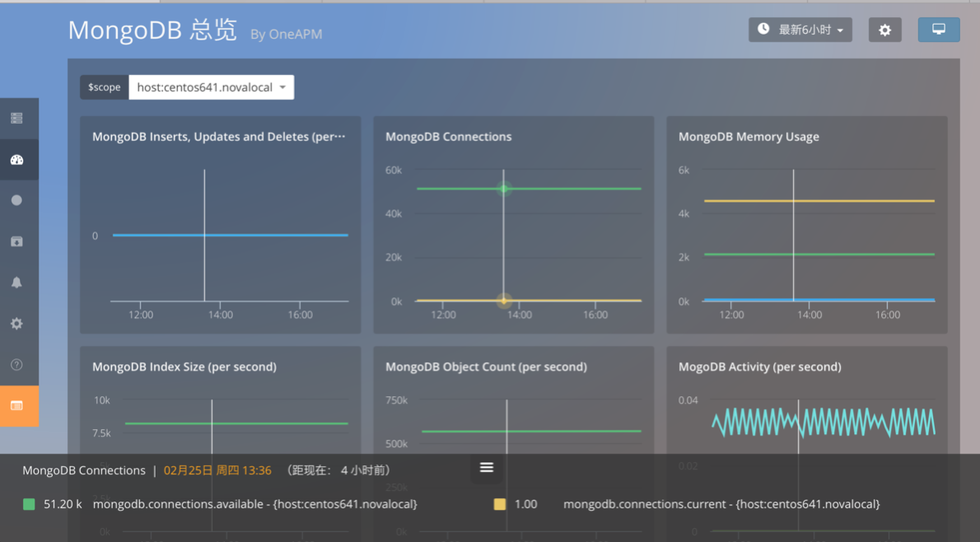Open the servers list sidebar icon
This screenshot has height=542, width=980.
pos(16,119)
